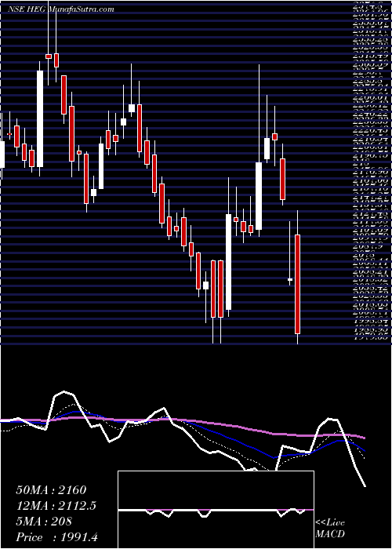
Task: Select the 12MA : 2112.5 value
Action: point(56,506)
